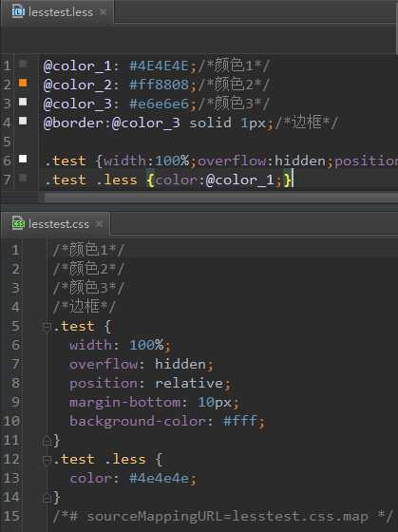Close the lesstest.less tab
This screenshot has width=398, height=532.
click(104, 12)
